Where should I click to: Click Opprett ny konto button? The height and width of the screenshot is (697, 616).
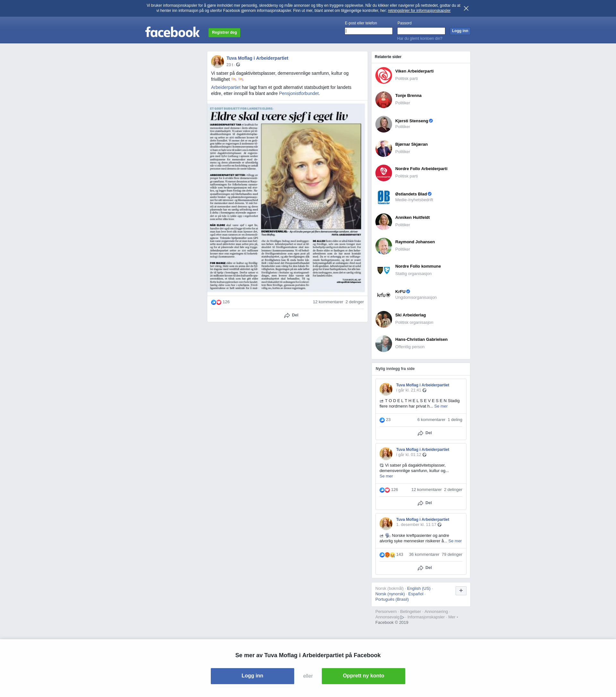click(364, 676)
